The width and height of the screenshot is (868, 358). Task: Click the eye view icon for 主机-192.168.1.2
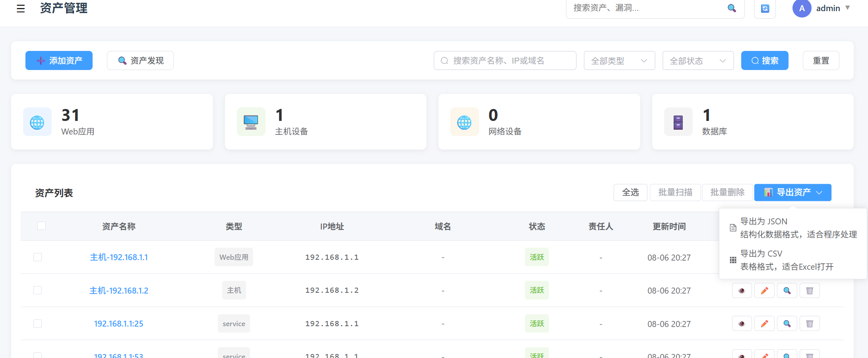tap(742, 291)
